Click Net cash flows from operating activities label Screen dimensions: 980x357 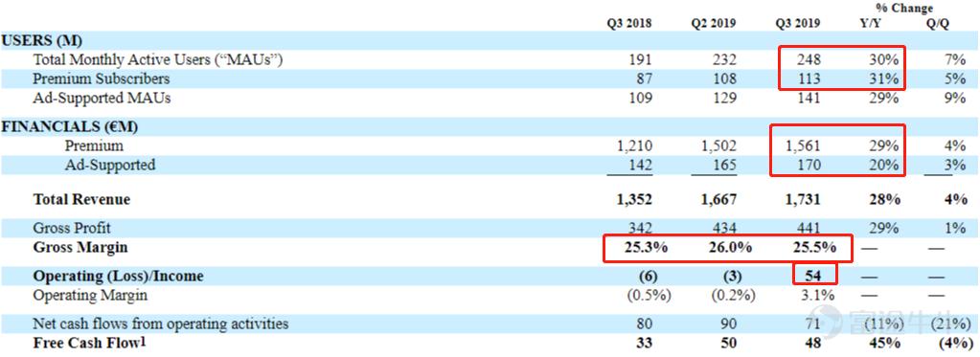[x=161, y=324]
